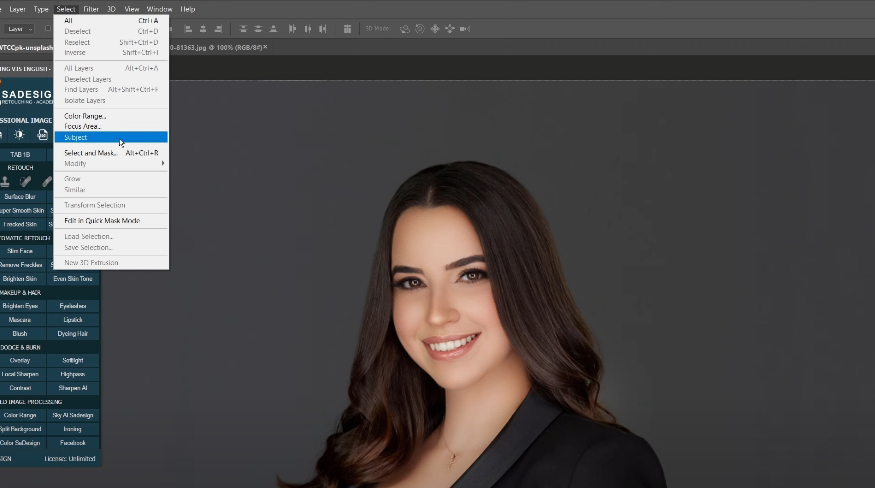875x488 pixels.
Task: Click Distribute horizontal centers icon
Action: coord(307,29)
